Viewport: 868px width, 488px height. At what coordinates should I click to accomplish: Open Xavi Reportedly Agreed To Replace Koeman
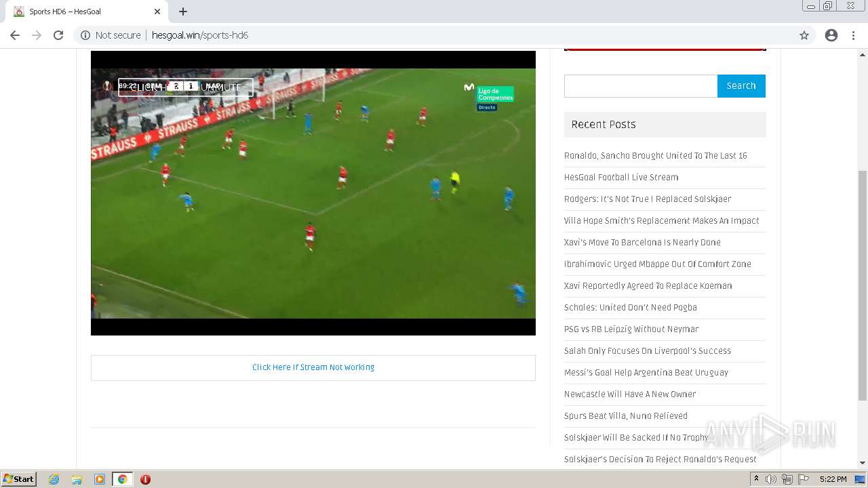[x=648, y=285]
